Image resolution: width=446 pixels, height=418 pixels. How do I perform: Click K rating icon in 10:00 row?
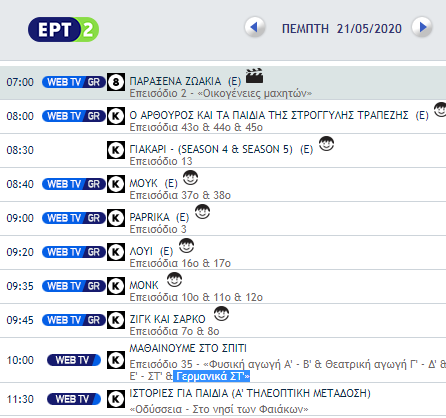[x=116, y=360]
